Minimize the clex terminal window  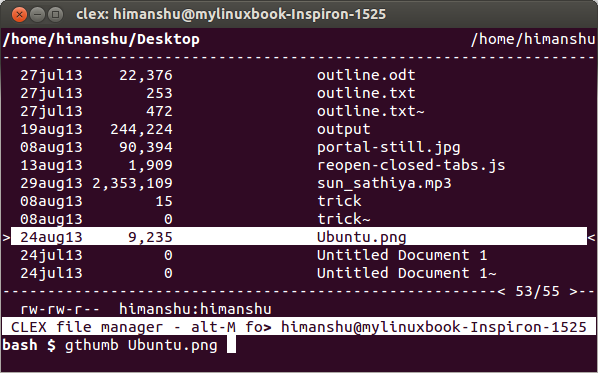[37, 14]
